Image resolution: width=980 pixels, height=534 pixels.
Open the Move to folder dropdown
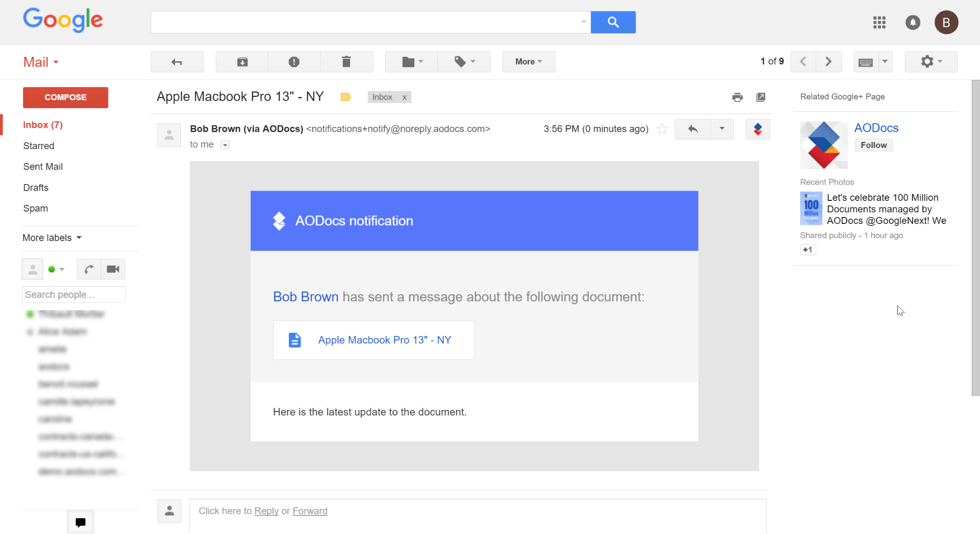412,62
